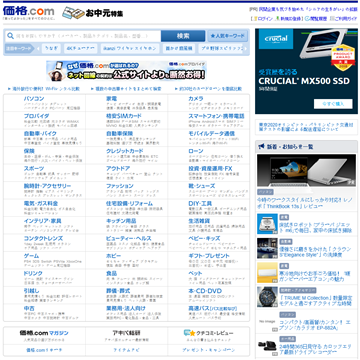Open the お中元特集 gift banner icon

pos(73,13)
